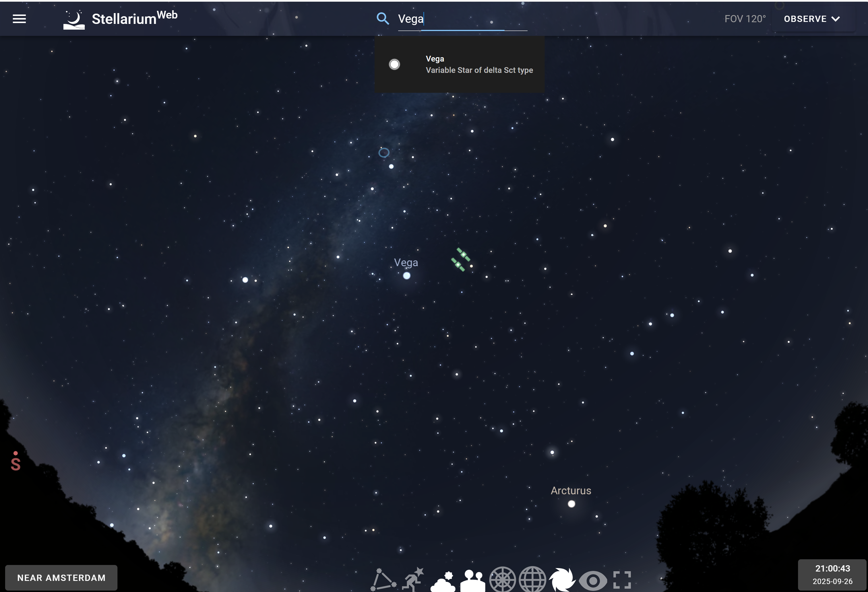Open the Near Amsterdam location picker

point(61,578)
